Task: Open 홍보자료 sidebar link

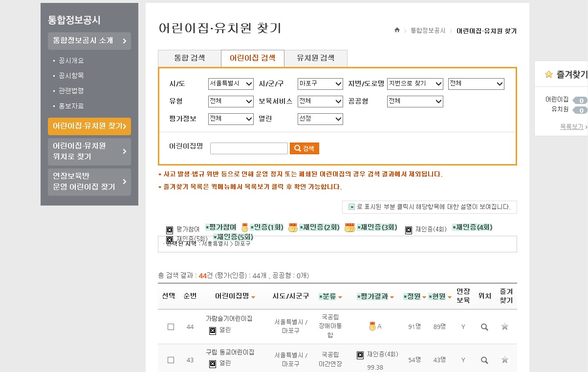Action: 71,106
